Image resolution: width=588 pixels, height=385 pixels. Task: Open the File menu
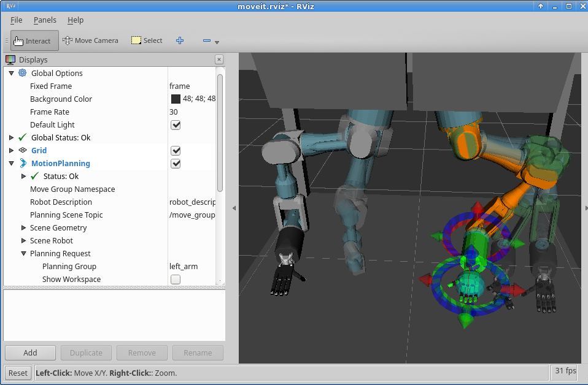(x=16, y=20)
